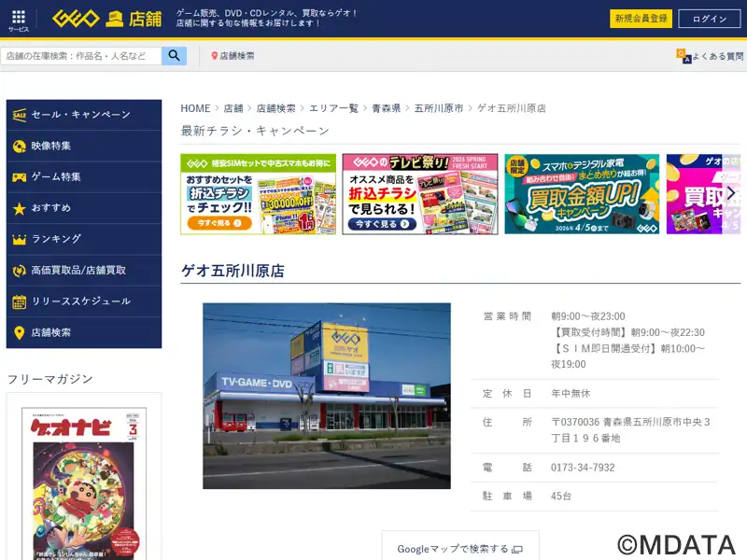This screenshot has height=560, width=747.
Task: Open the リリーススケジュール menu item
Action: click(84, 301)
